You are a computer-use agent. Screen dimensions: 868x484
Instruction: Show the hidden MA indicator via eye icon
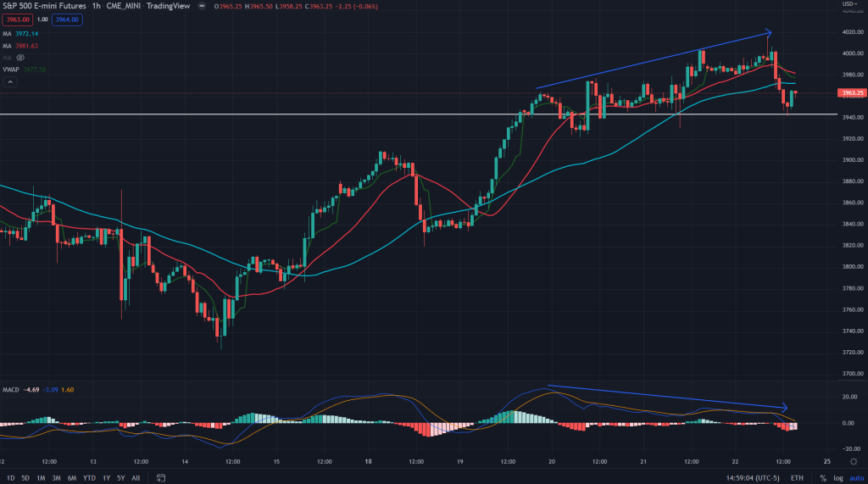tap(20, 57)
